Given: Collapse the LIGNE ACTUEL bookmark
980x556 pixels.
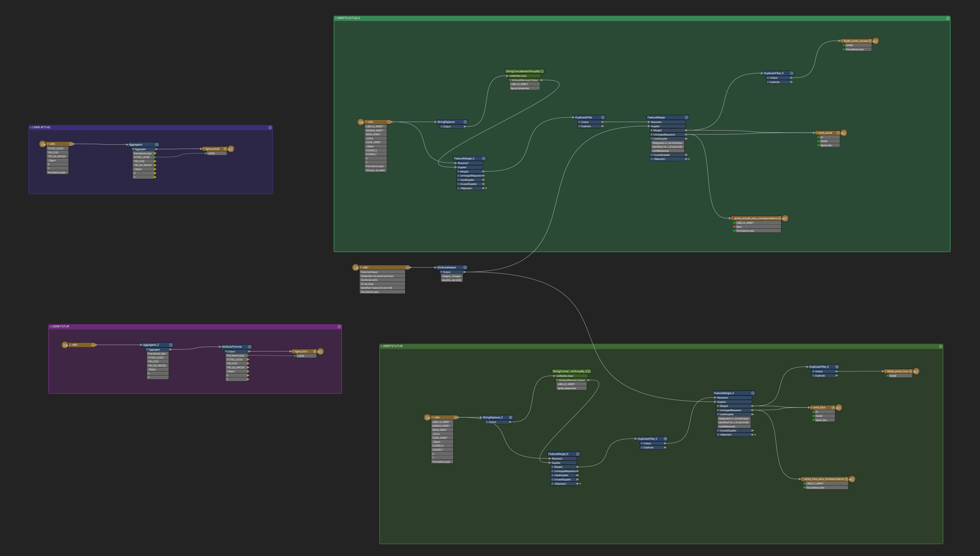Looking at the screenshot, I should [31, 128].
